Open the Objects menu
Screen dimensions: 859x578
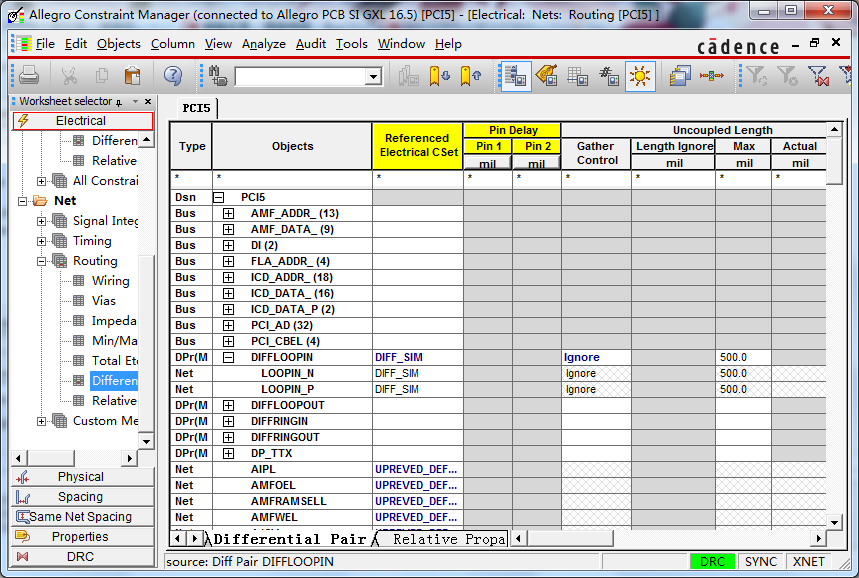119,44
